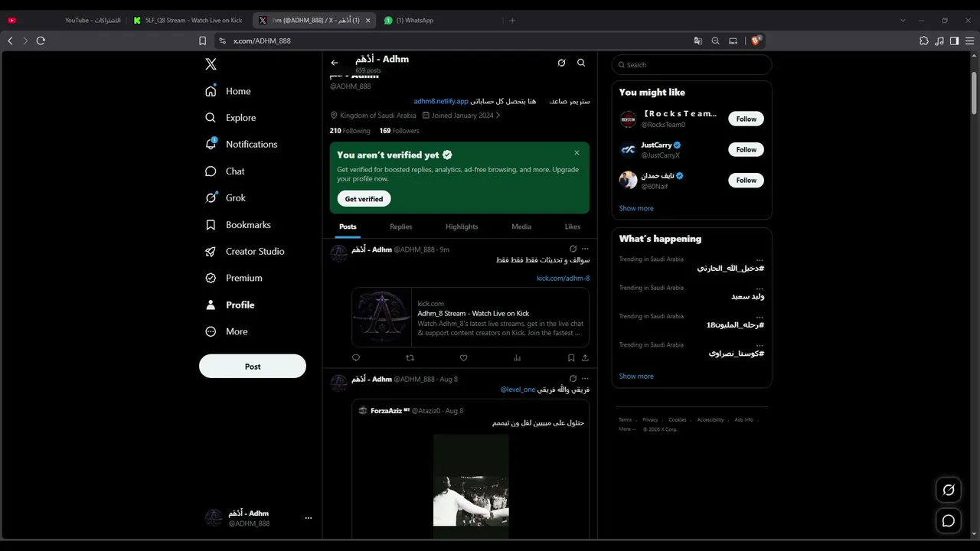Follow the @60Naif account
Image resolution: width=980 pixels, height=551 pixels.
pos(746,180)
